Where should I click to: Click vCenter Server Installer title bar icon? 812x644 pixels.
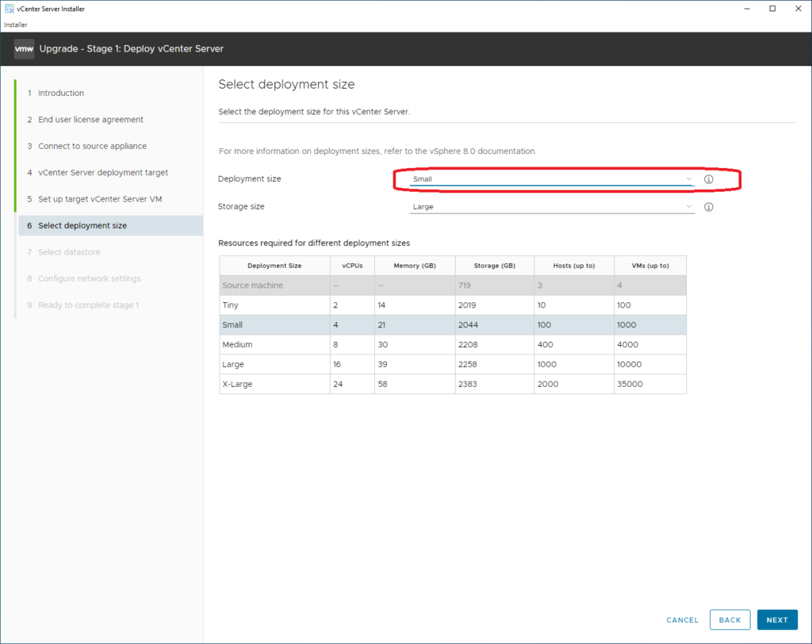click(x=9, y=9)
